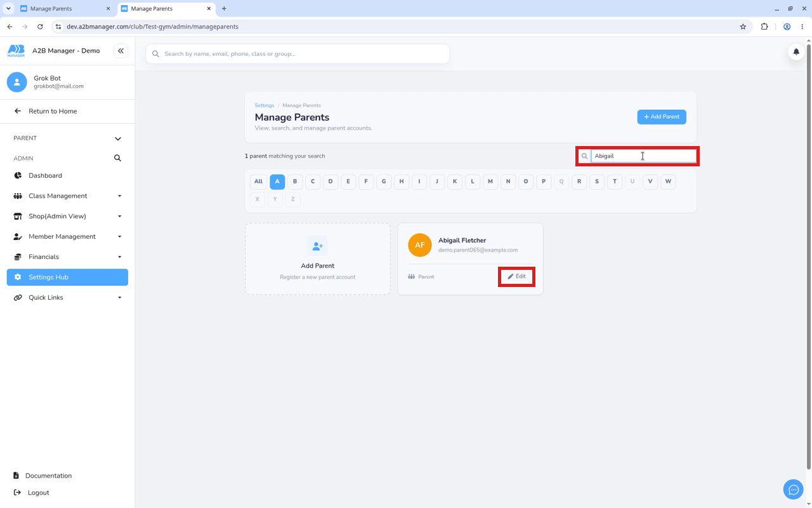Open Chrome profile icon
The height and width of the screenshot is (508, 812).
[787, 27]
